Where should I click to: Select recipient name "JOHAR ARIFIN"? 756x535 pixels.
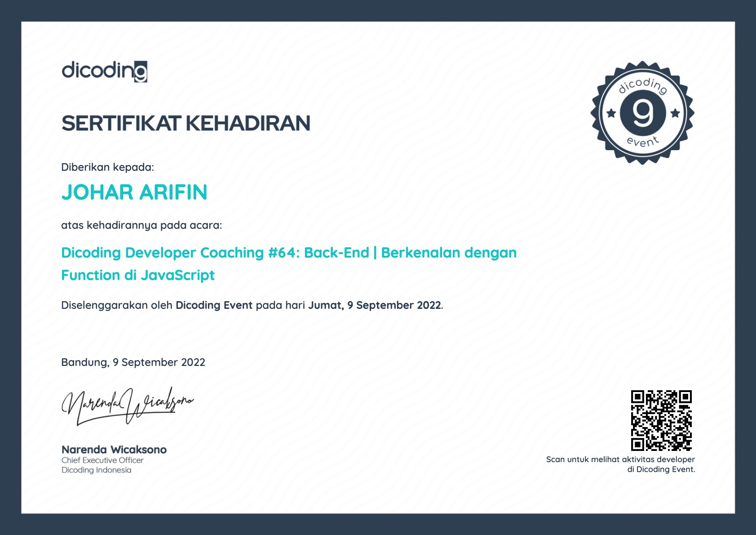[x=134, y=192]
